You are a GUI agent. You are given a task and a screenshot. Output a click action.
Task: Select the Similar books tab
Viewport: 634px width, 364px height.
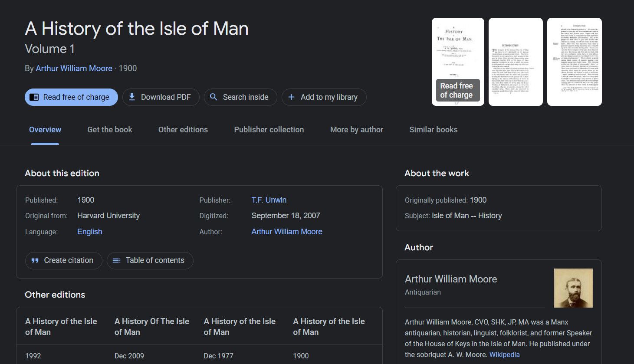pyautogui.click(x=434, y=130)
